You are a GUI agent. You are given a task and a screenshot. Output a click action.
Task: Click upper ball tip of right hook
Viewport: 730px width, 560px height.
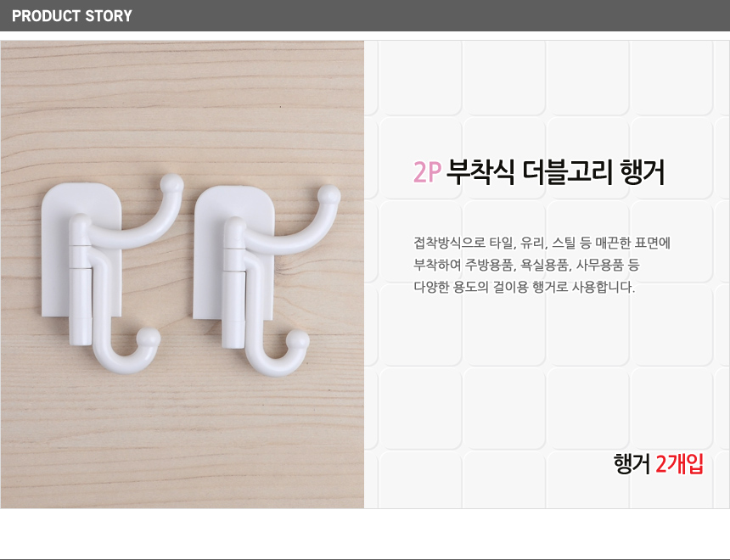329,194
